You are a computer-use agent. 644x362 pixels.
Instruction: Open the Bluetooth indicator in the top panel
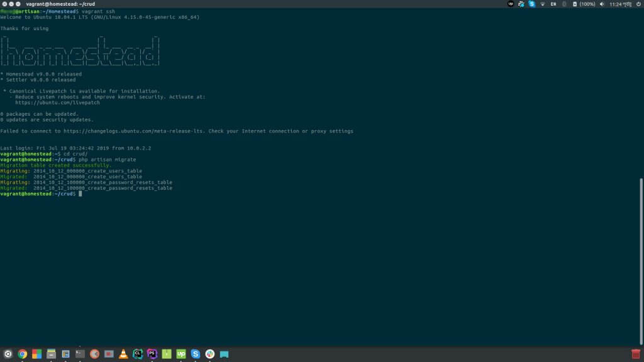[564, 4]
